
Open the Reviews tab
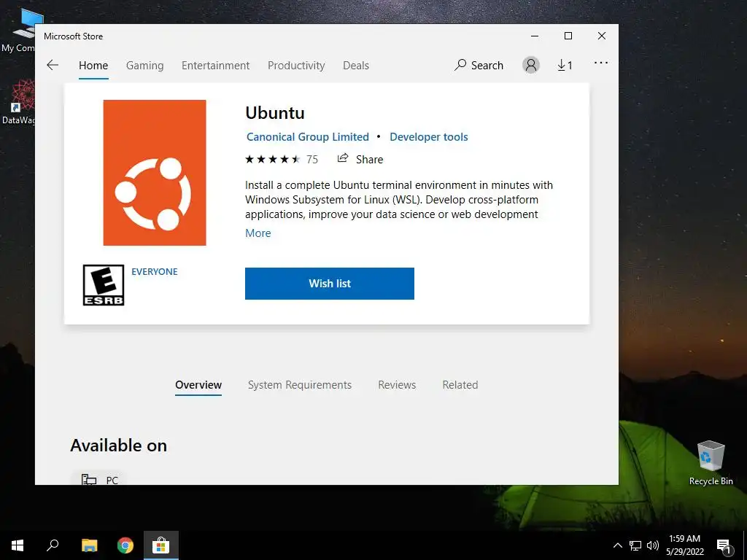[397, 385]
